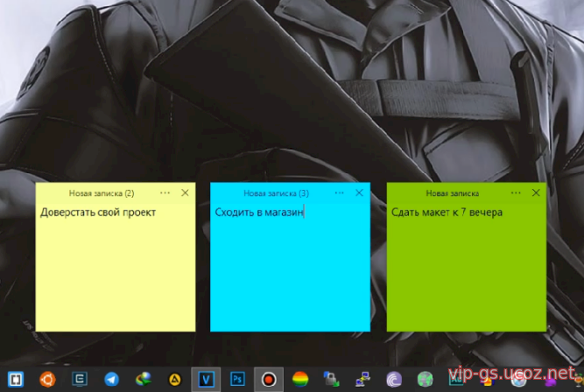The image size is (584, 392).
Task: Click empty body area of the green note
Action: click(x=467, y=276)
